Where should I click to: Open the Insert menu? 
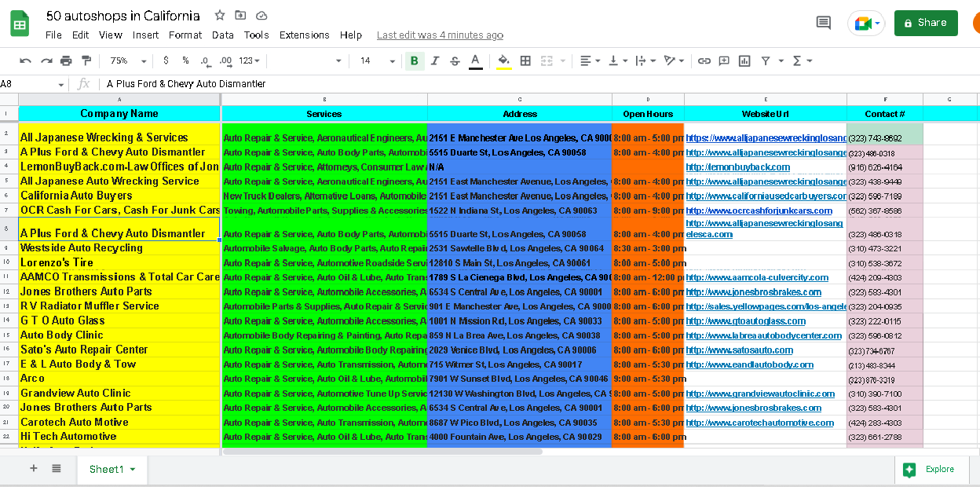(146, 35)
